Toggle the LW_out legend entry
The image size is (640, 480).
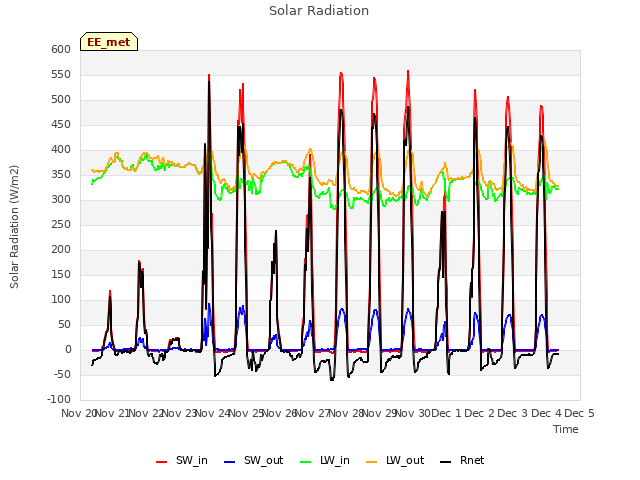[395, 461]
